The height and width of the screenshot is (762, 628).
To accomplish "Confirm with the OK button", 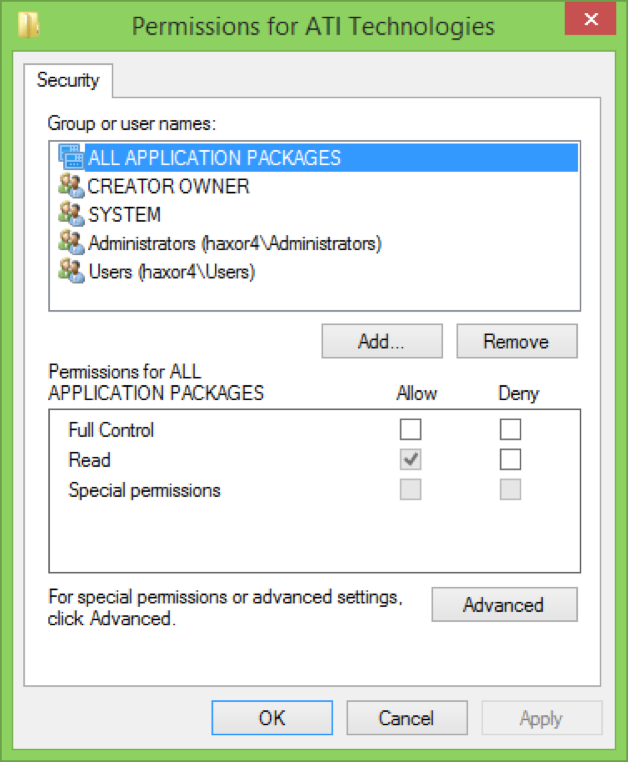I will pyautogui.click(x=272, y=718).
